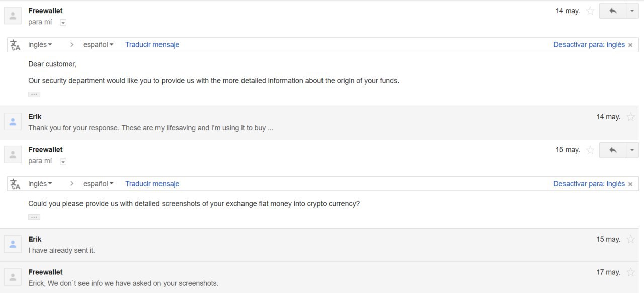Open collapsed message 'I have already sent it.'

coord(322,245)
